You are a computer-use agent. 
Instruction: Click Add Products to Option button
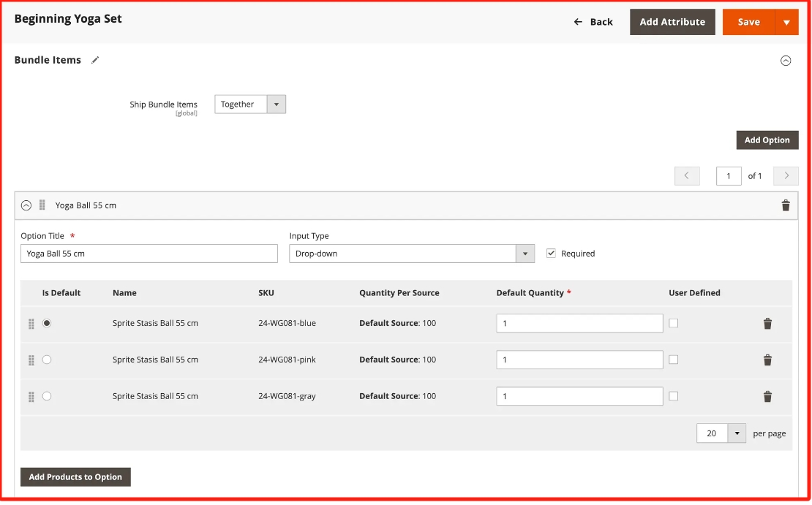click(75, 477)
